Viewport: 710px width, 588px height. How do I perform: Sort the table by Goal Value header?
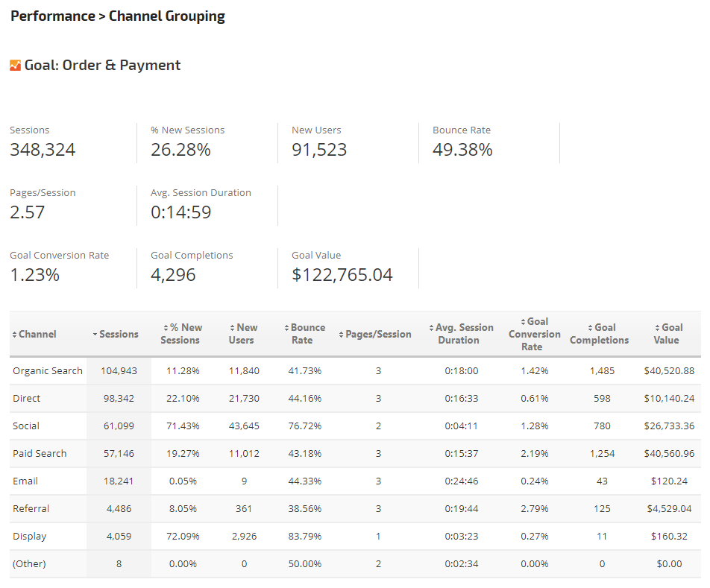666,334
